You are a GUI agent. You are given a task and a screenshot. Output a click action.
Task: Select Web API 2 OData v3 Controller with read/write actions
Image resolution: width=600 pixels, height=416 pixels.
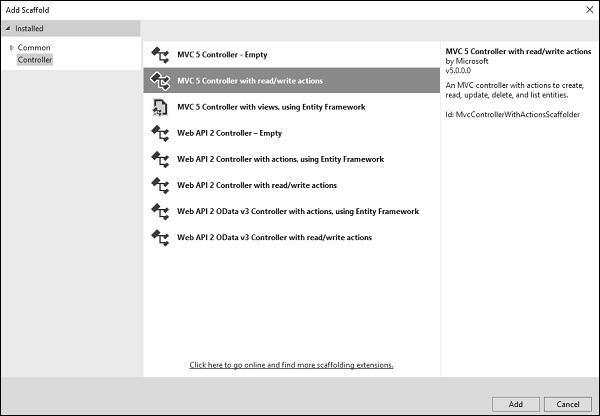pyautogui.click(x=274, y=237)
